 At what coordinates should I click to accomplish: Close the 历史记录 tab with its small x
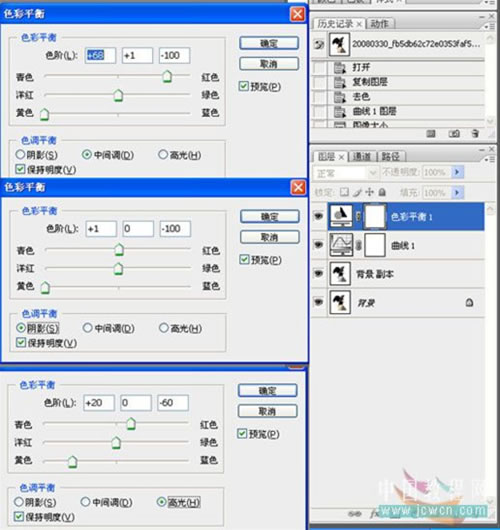coord(359,24)
